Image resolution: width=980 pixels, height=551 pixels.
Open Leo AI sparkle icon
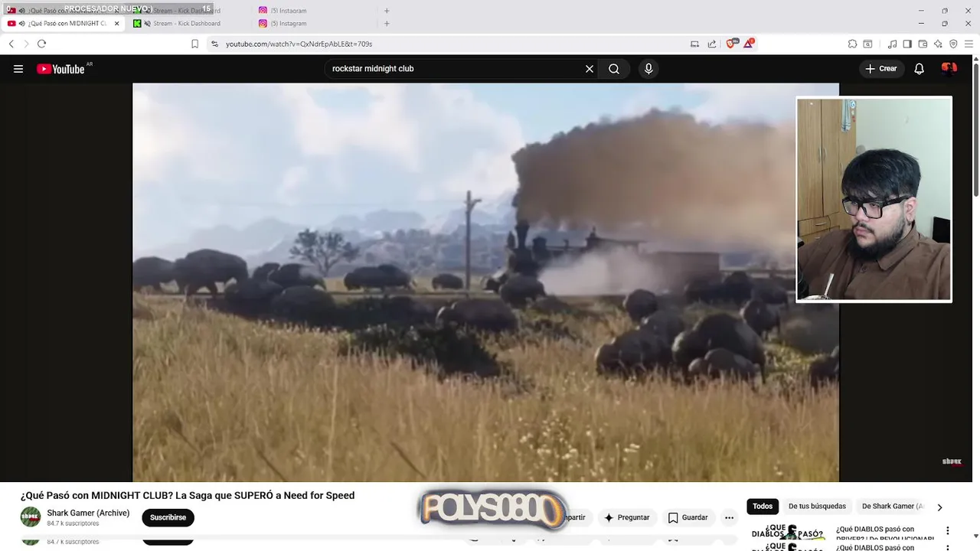click(938, 44)
